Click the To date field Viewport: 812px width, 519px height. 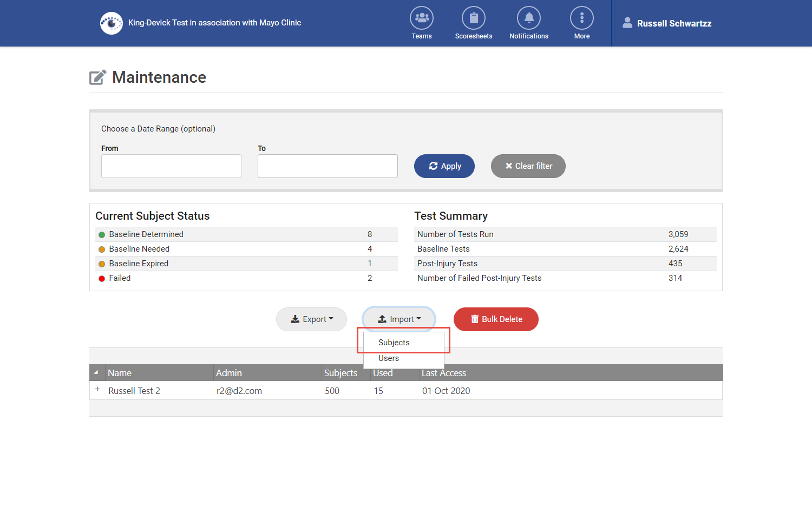[328, 166]
